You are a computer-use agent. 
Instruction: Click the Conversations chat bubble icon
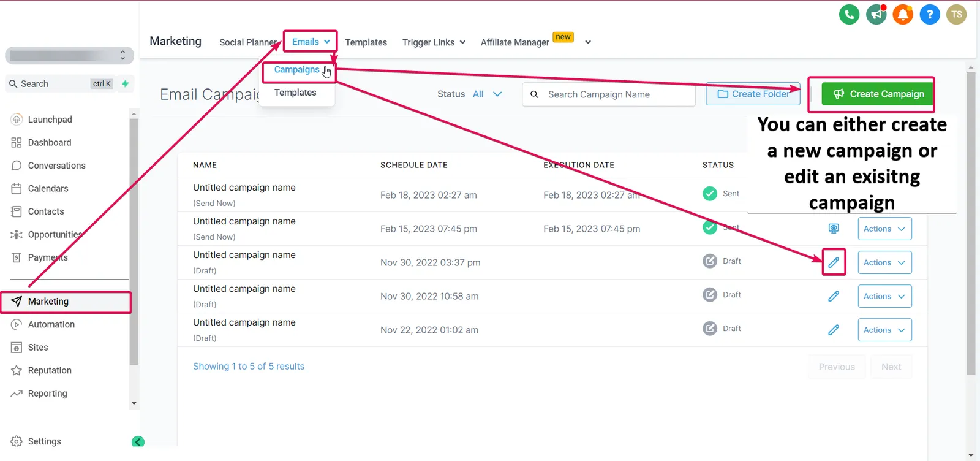click(17, 166)
